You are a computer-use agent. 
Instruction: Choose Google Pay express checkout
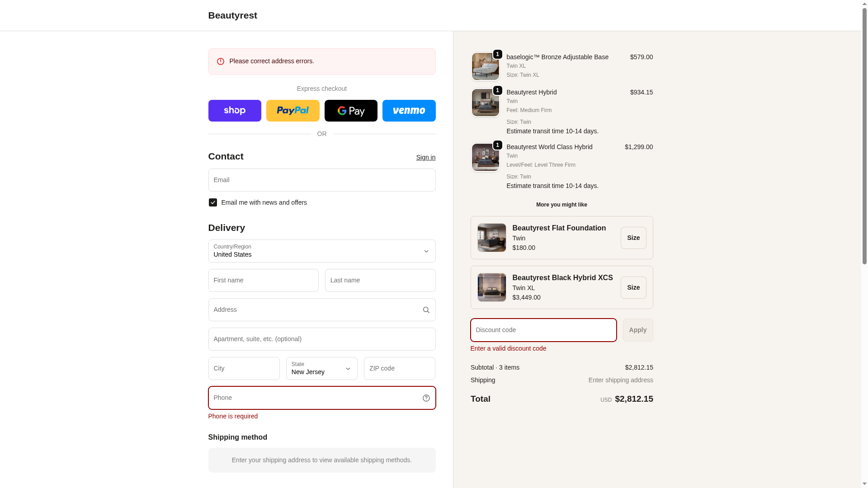tap(351, 111)
